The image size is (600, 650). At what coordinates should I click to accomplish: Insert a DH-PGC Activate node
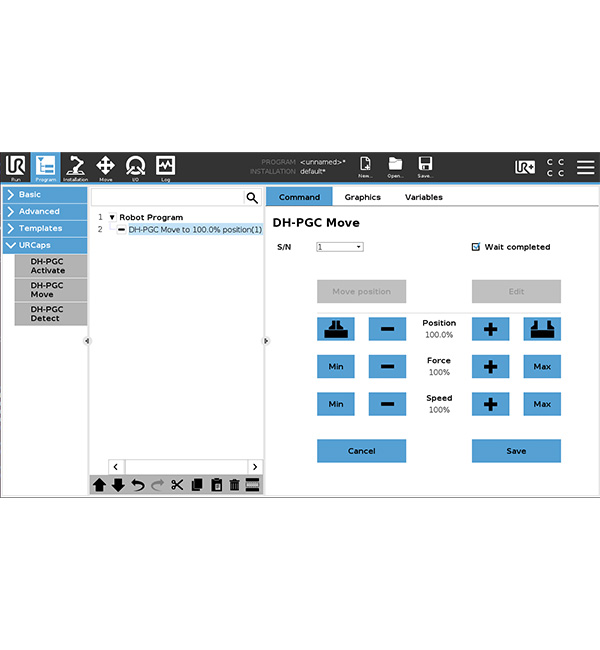[x=51, y=266]
